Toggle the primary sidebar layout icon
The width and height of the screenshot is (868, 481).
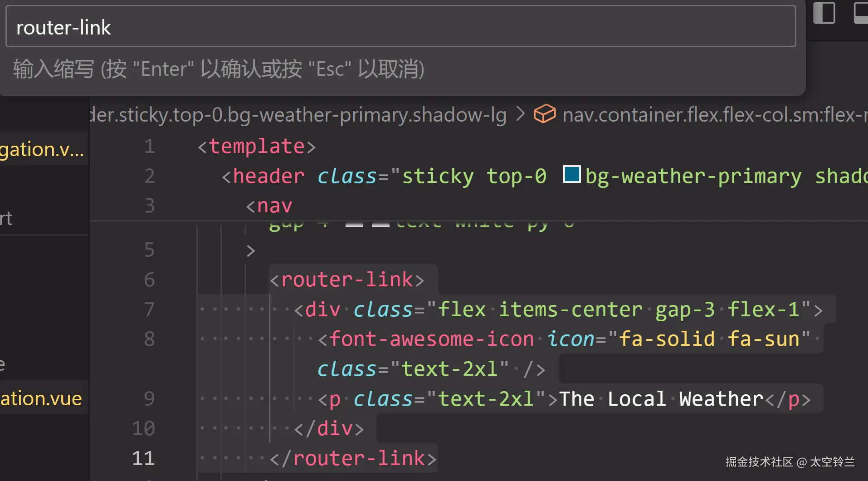824,13
